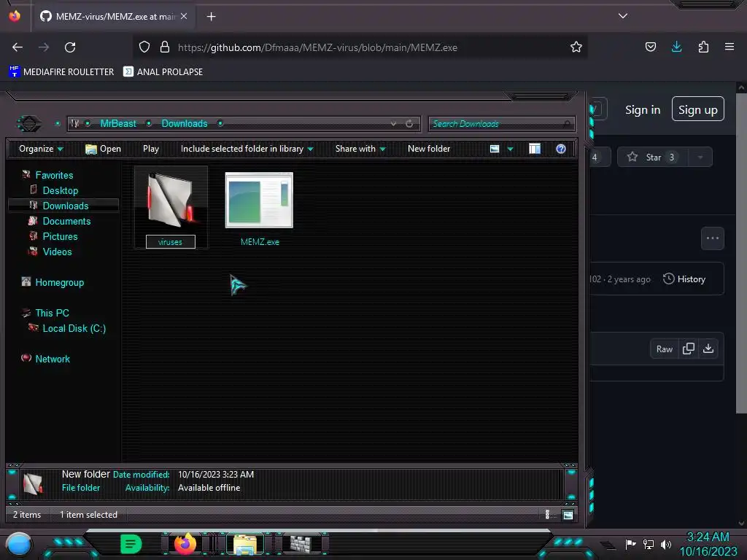Select This PC in navigation pane
This screenshot has height=560, width=747.
(52, 313)
